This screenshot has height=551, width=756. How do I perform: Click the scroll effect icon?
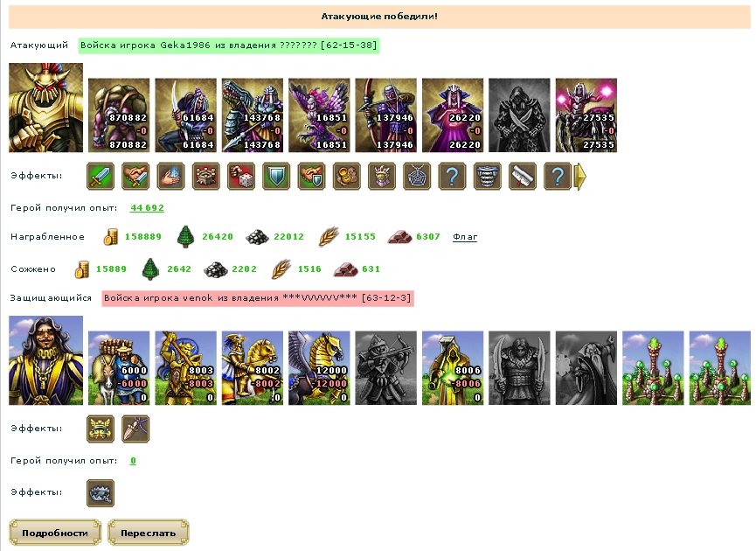pyautogui.click(x=523, y=176)
